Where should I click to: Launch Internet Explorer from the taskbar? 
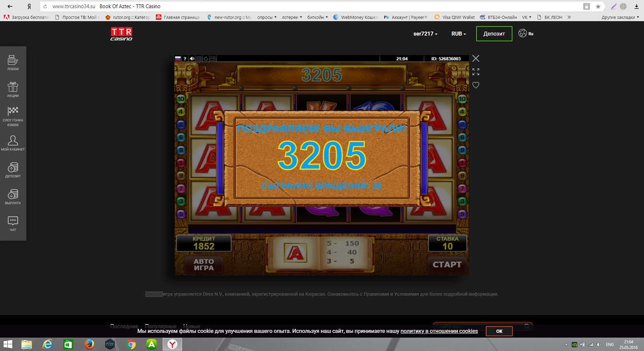[47, 344]
